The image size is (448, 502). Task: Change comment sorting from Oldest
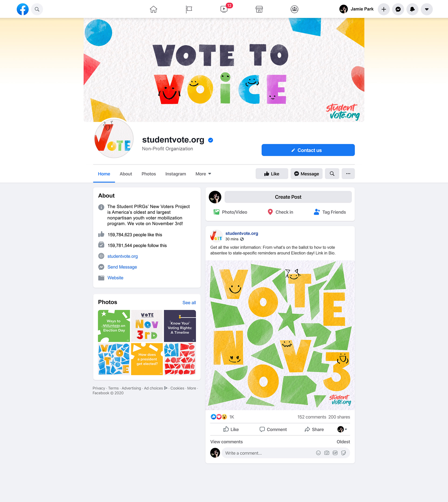click(343, 442)
